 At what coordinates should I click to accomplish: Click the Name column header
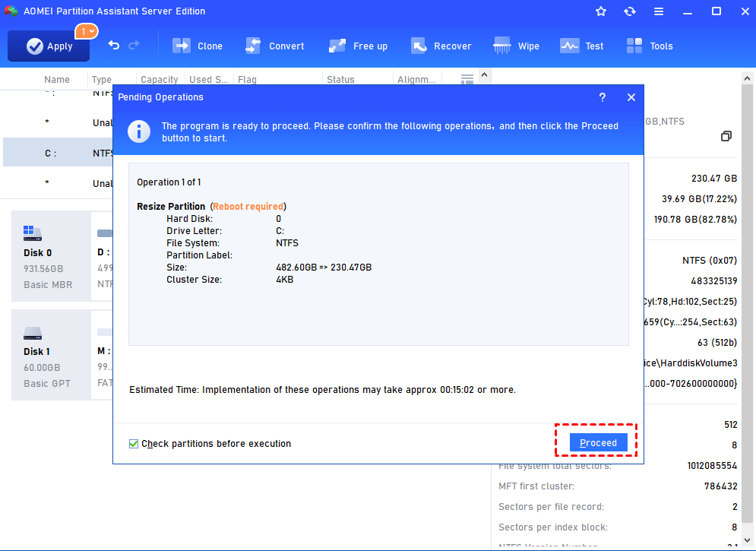point(57,80)
